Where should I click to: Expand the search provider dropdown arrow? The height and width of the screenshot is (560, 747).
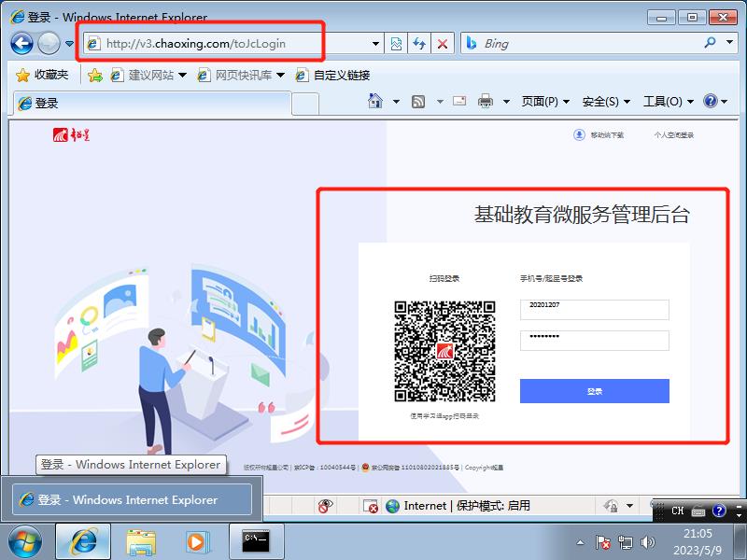pos(730,42)
